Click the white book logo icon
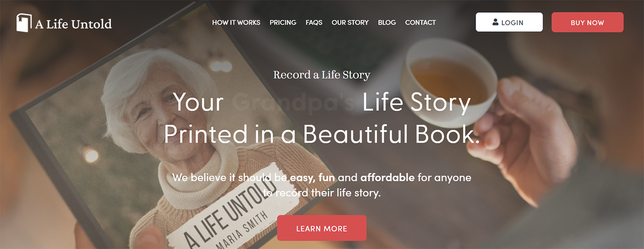Screen dimensions: 644x249 24,23
